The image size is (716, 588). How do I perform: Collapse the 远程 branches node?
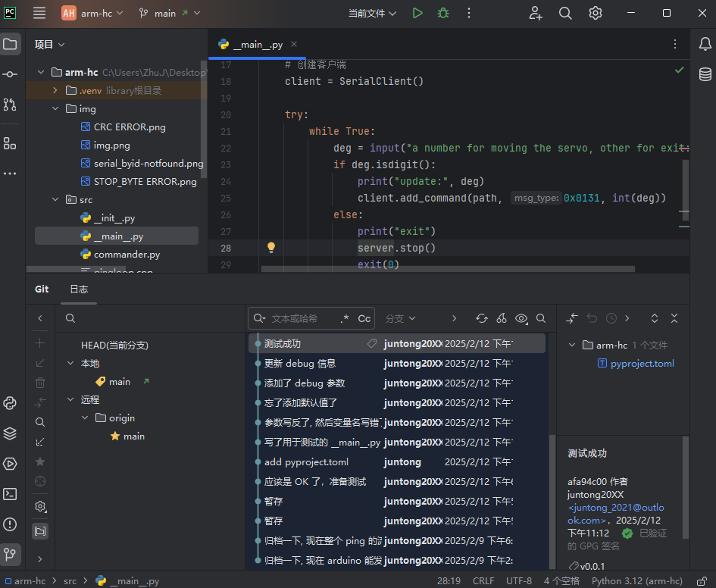pyautogui.click(x=70, y=399)
